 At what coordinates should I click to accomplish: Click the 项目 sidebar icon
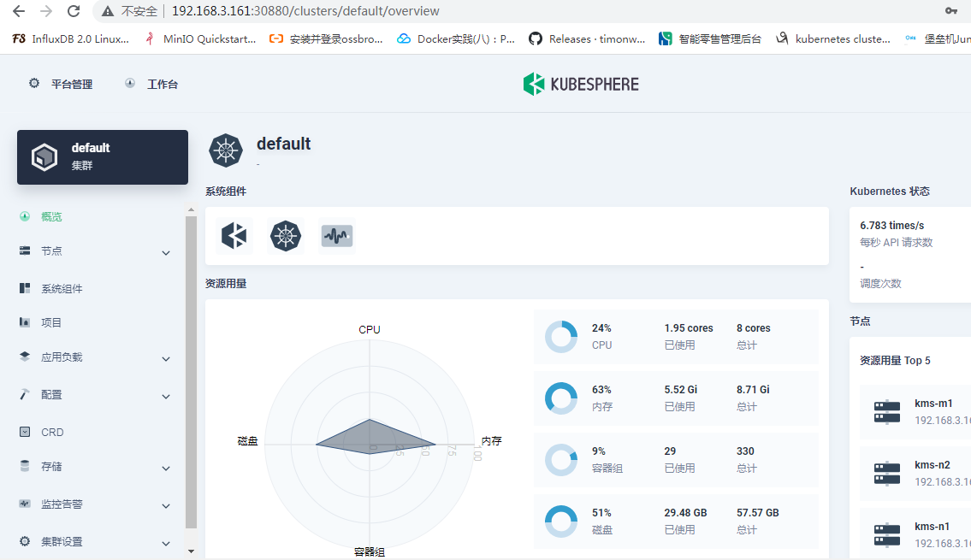tap(25, 321)
